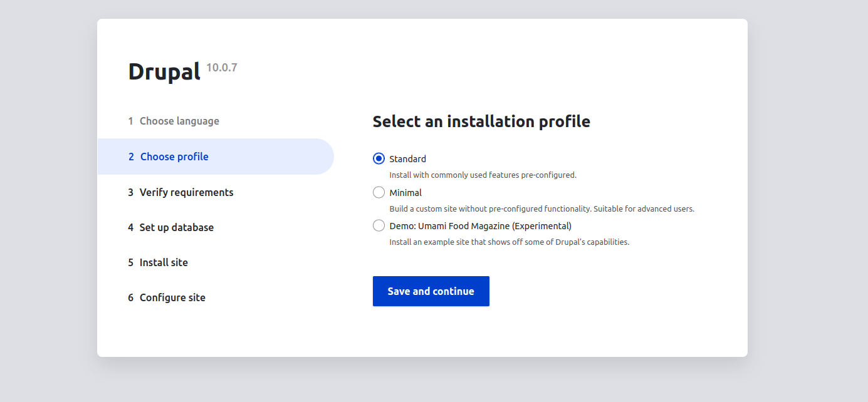Click the Demo: Umami Food Magazine label
Screen dimensions: 868x402
pyautogui.click(x=480, y=226)
